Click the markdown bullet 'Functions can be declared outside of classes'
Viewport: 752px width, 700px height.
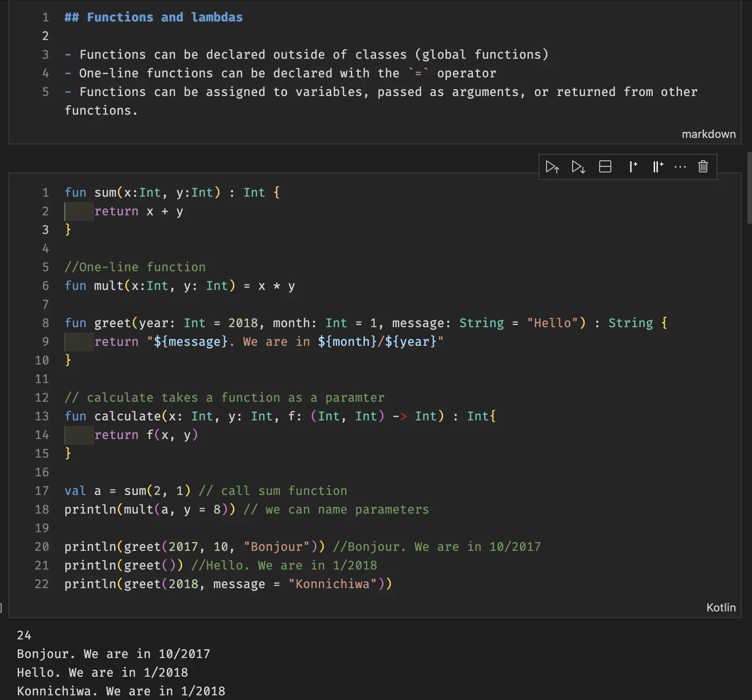[307, 55]
